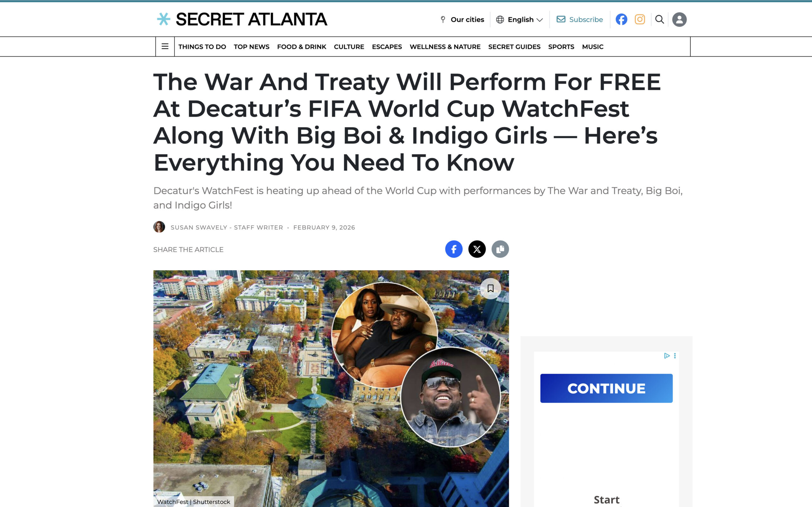Image resolution: width=812 pixels, height=507 pixels.
Task: Share article on X
Action: (x=477, y=249)
